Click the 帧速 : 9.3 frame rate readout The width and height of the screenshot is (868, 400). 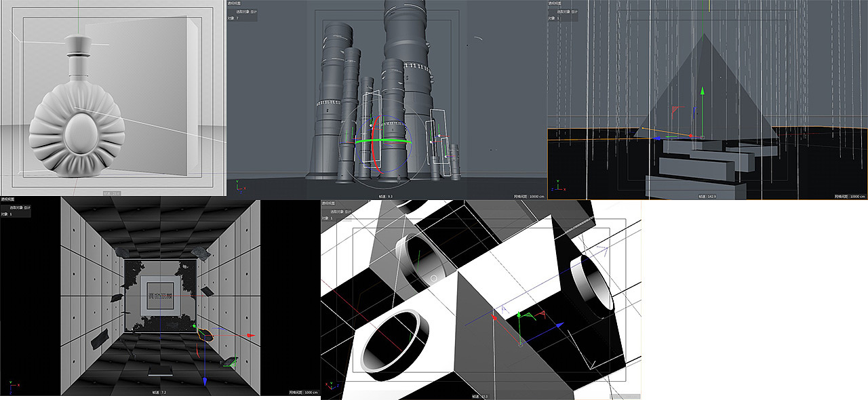coord(386,196)
